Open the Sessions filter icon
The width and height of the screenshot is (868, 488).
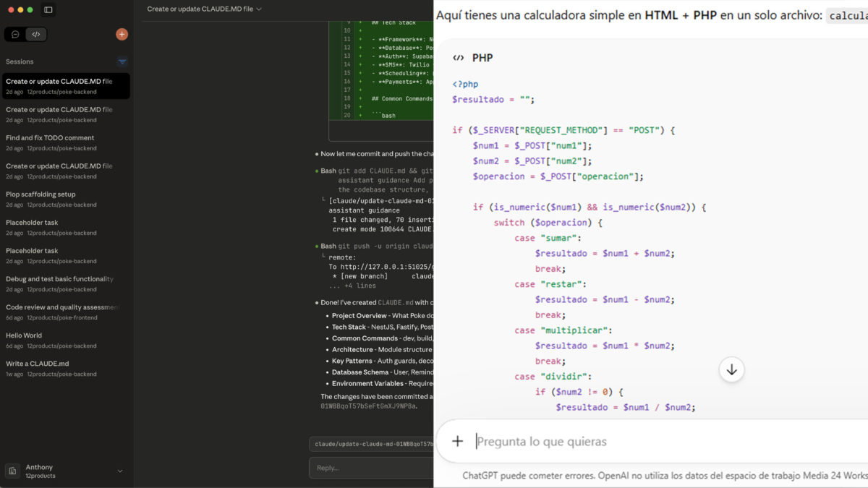click(x=122, y=62)
